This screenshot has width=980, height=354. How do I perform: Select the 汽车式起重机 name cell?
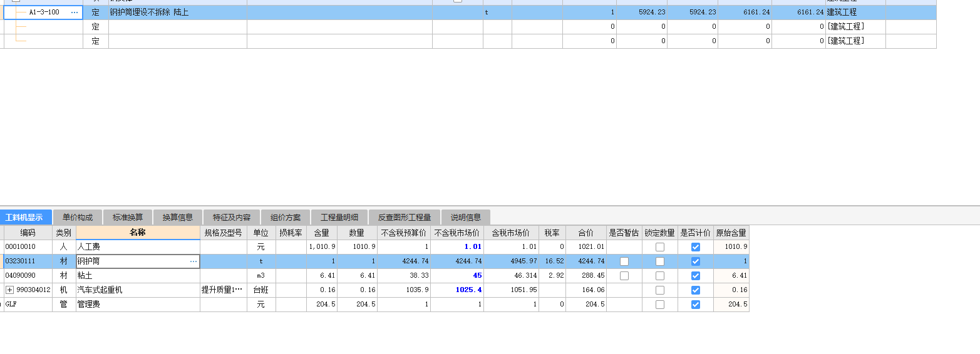point(138,290)
